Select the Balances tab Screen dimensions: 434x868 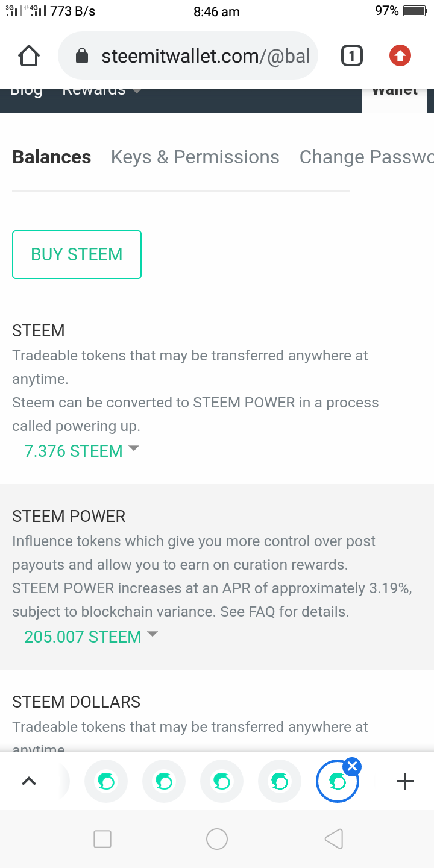click(52, 157)
